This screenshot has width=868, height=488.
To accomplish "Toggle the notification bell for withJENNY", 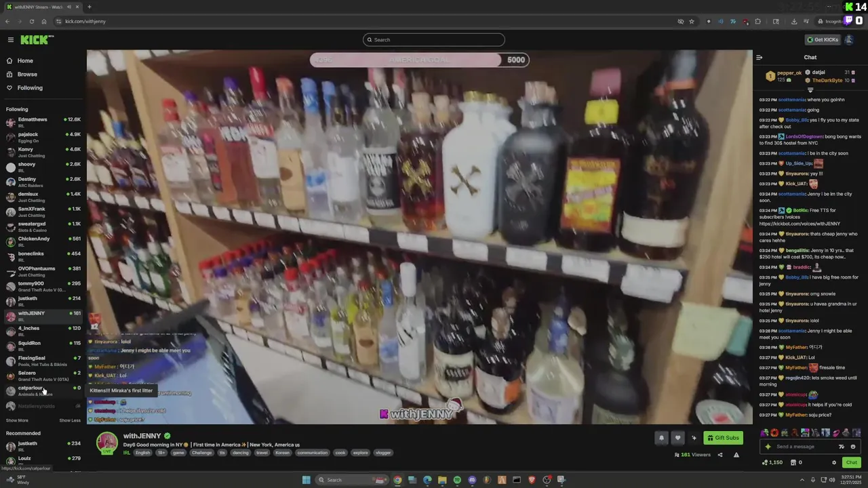I will pos(661,438).
